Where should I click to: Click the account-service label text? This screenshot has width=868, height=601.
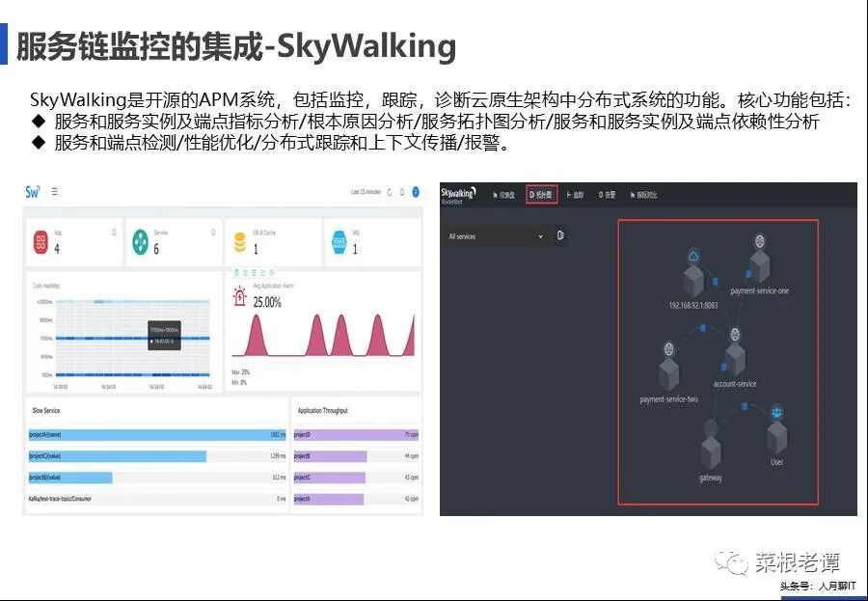pos(735,383)
